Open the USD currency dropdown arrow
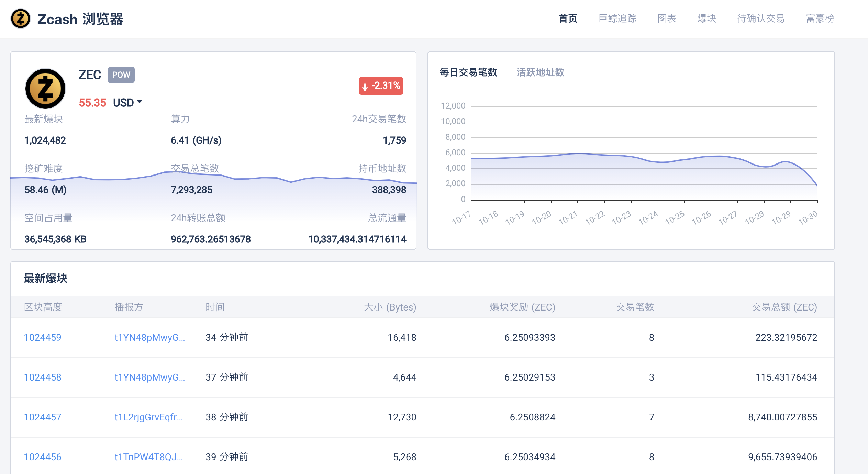The height and width of the screenshot is (474, 868). pyautogui.click(x=140, y=102)
